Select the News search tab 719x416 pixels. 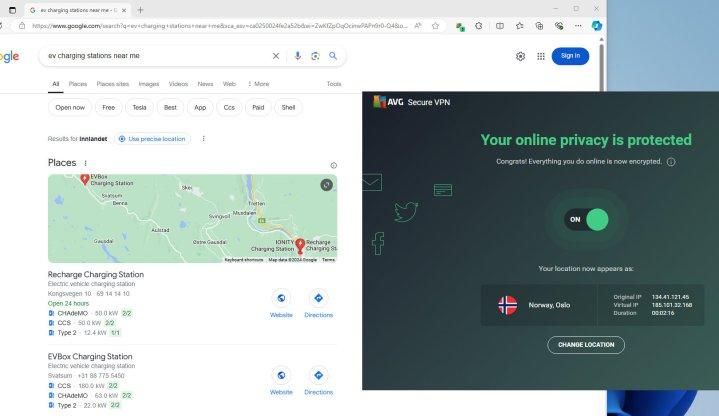[205, 84]
